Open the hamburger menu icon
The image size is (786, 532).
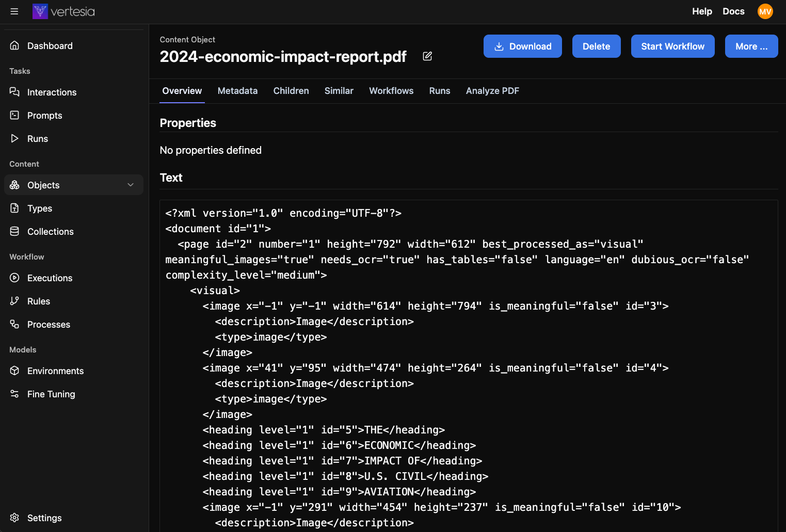14,11
